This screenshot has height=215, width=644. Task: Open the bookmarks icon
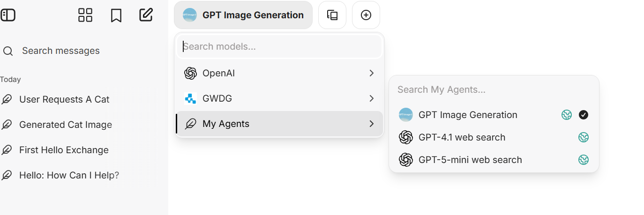[x=116, y=15]
